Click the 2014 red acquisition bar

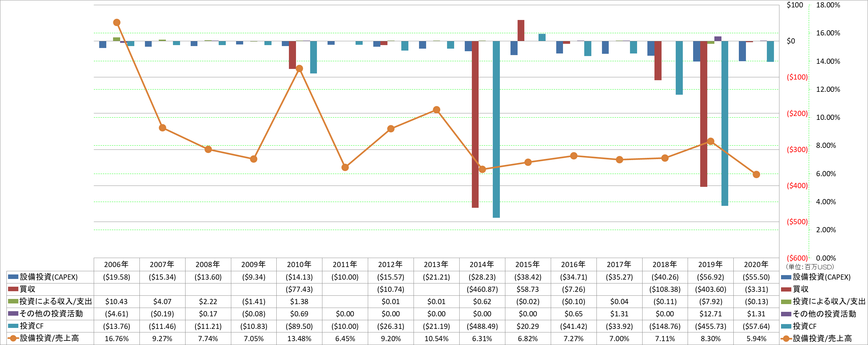click(x=475, y=124)
